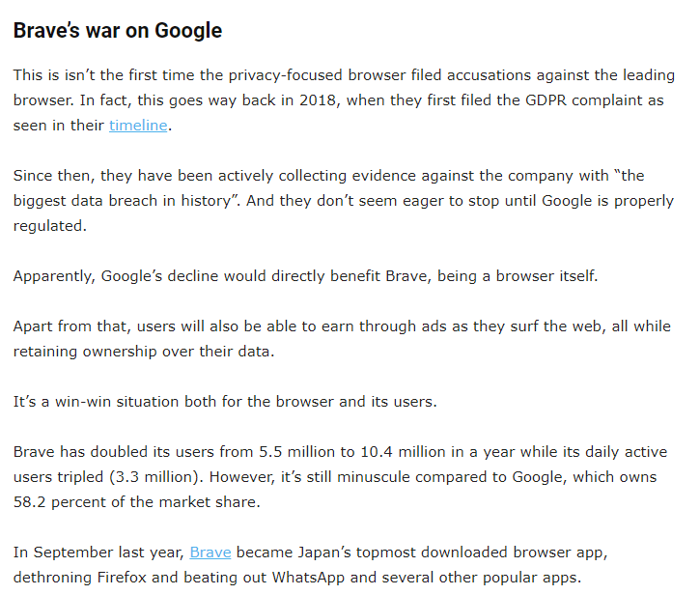700x595 pixels.
Task: Click the year 2018 in the text
Action: pos(317,100)
